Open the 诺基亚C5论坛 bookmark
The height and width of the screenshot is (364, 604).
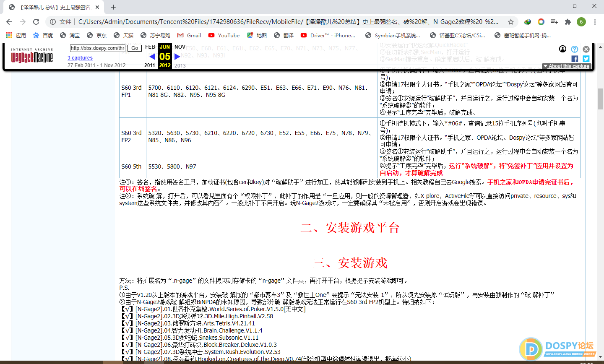point(458,35)
